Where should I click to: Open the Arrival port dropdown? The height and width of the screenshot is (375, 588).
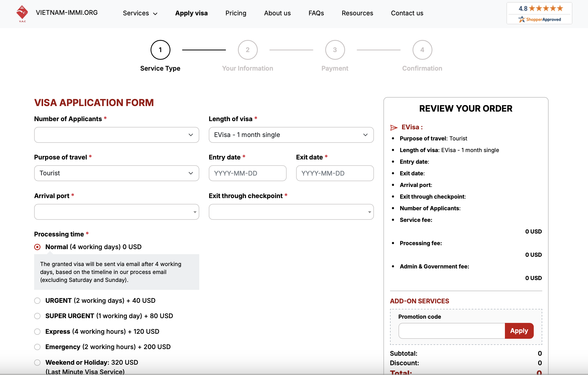click(116, 212)
